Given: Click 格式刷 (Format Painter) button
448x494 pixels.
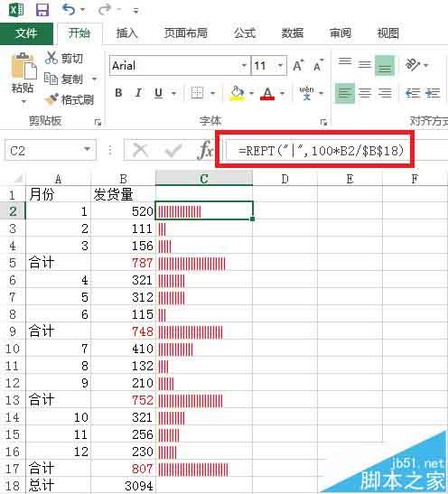Looking at the screenshot, I should [70, 99].
